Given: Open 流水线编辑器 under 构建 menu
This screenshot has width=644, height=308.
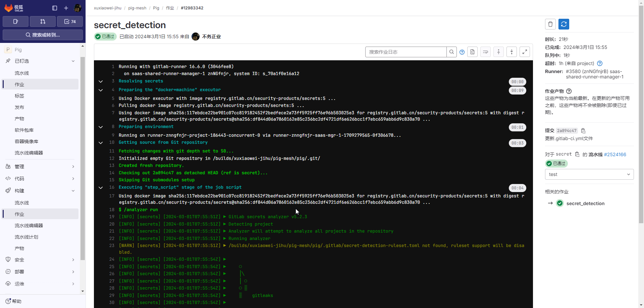Looking at the screenshot, I should [29, 226].
